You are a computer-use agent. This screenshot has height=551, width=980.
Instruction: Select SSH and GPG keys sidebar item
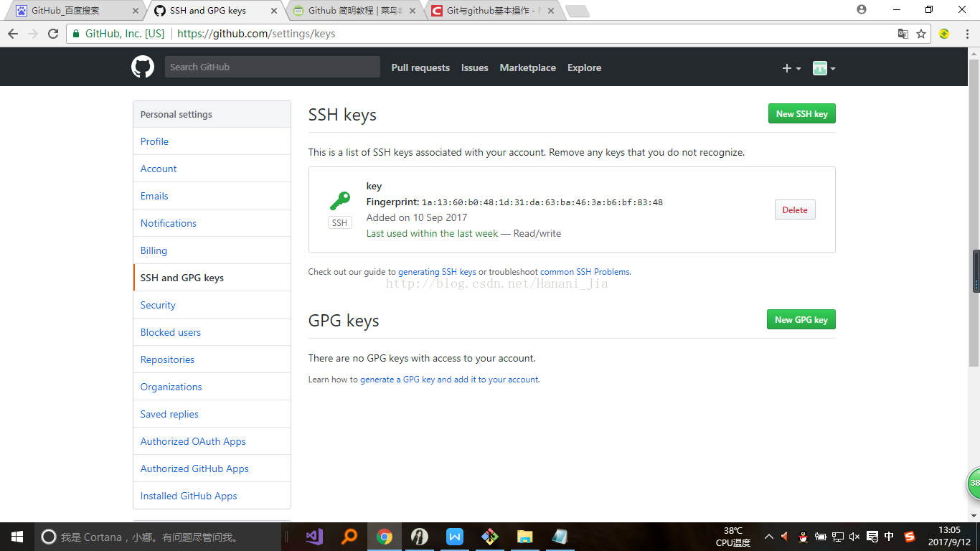pos(212,278)
